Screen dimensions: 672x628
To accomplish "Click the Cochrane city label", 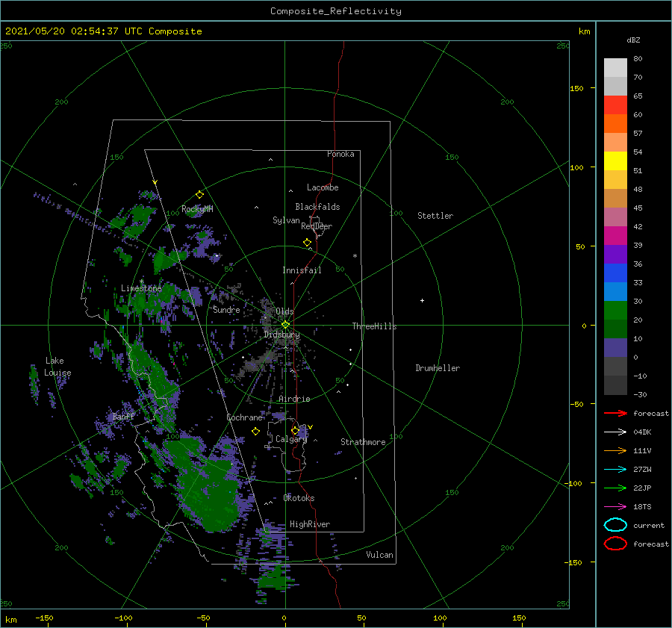I will coord(244,417).
